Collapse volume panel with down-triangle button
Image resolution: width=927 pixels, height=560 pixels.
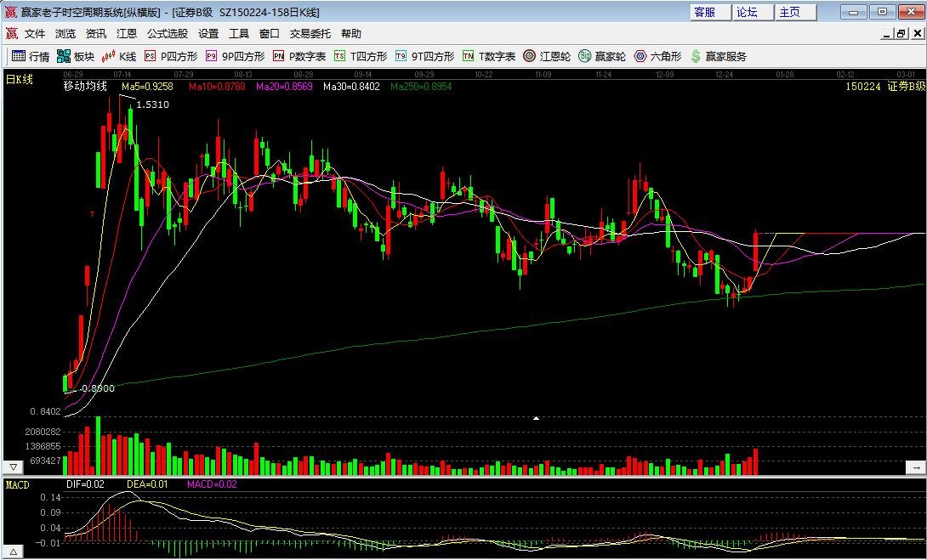(14, 467)
